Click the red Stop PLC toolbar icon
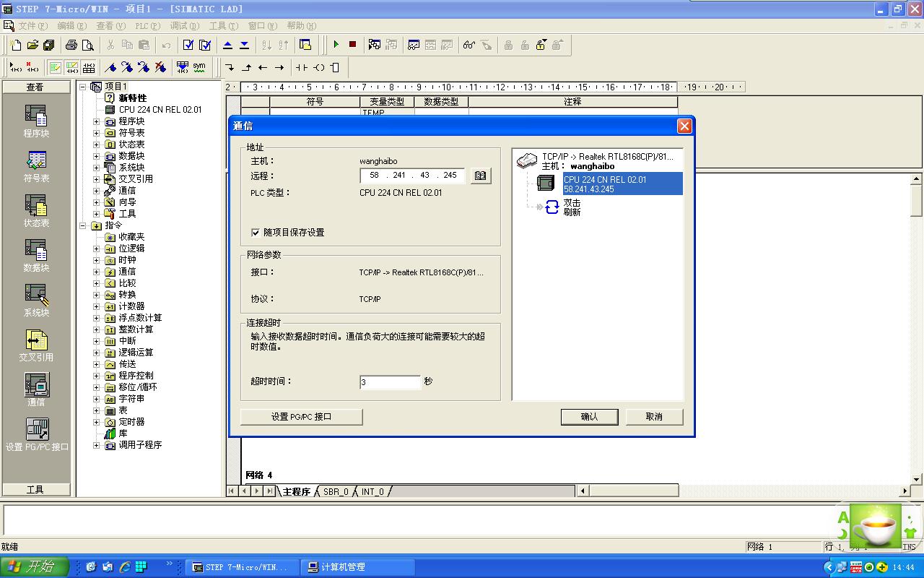 click(352, 45)
